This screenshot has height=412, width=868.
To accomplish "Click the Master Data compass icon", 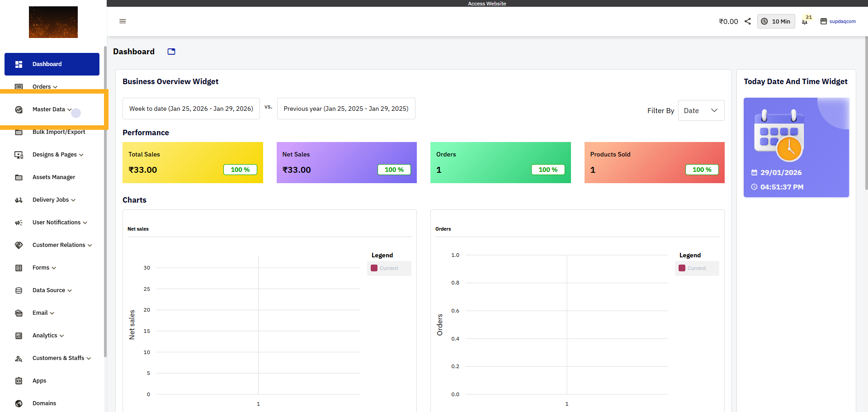I will coord(19,109).
